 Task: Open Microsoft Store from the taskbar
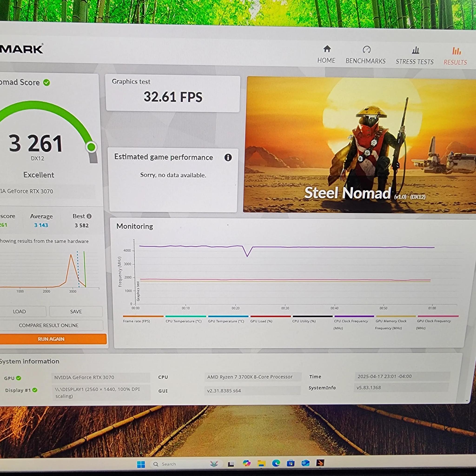(x=291, y=463)
